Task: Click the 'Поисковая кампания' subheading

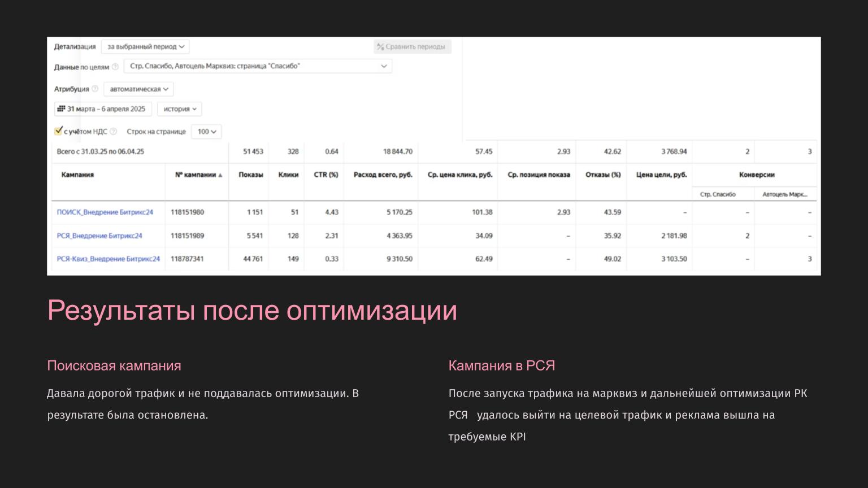Action: 114,366
